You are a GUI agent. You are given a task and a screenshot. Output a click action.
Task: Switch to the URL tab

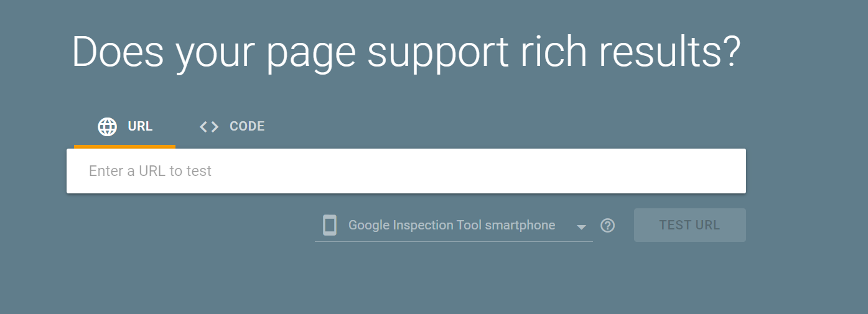pos(124,127)
